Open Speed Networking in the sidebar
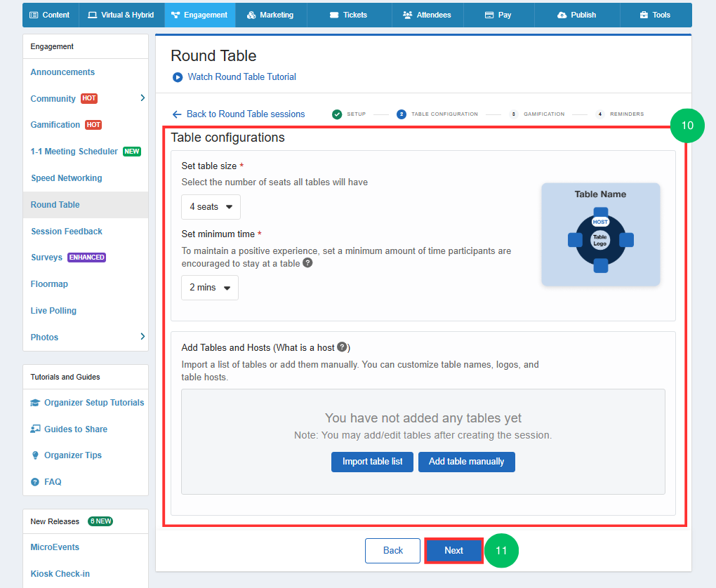 click(x=66, y=178)
